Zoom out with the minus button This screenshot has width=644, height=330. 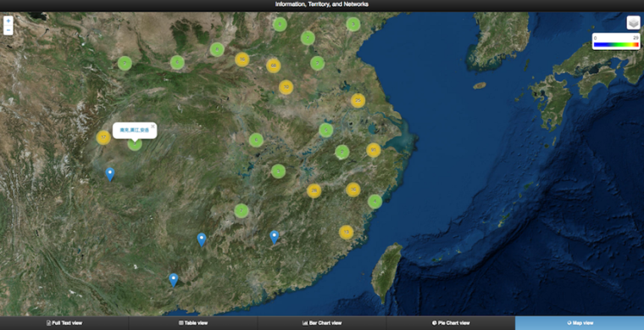pyautogui.click(x=8, y=31)
